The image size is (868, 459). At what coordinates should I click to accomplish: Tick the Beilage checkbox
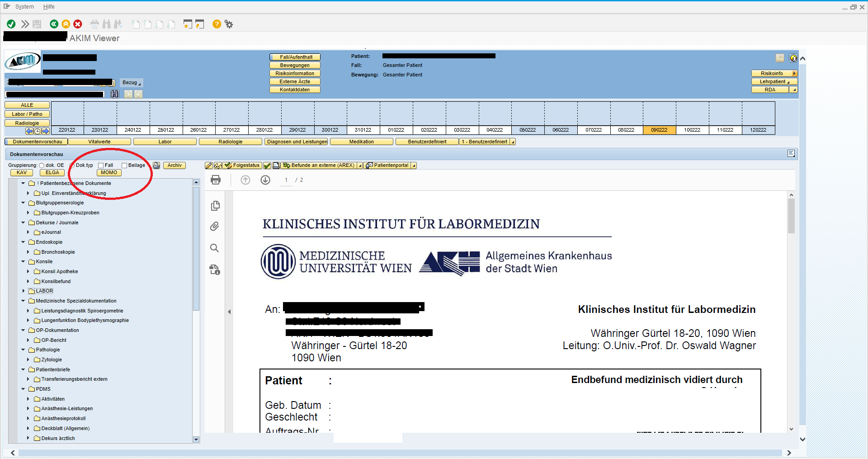[124, 166]
